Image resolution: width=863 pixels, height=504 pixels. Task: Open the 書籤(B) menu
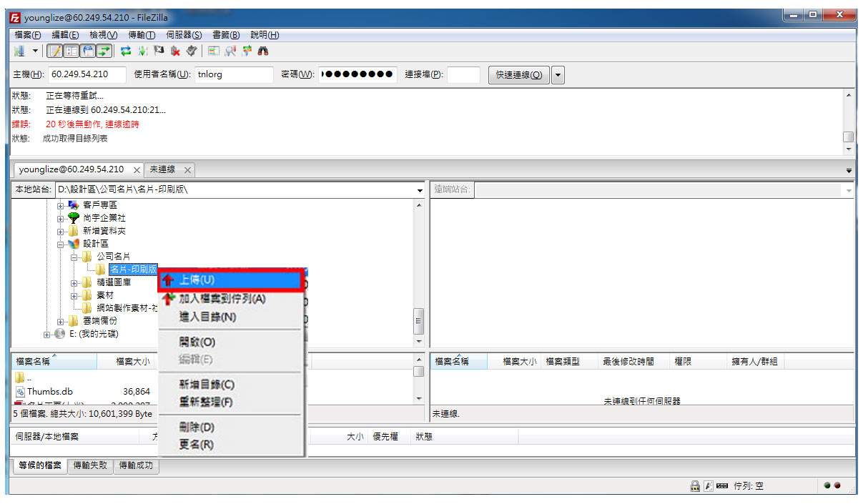pyautogui.click(x=226, y=34)
